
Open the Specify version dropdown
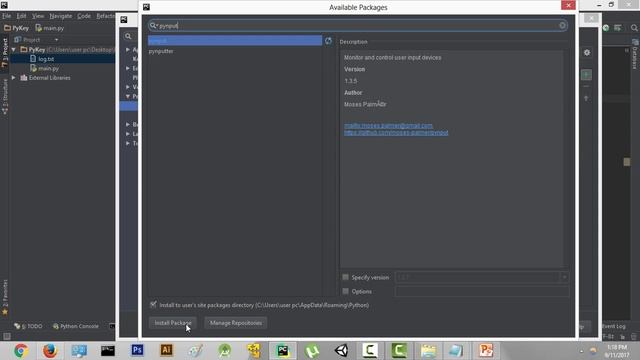click(x=564, y=277)
